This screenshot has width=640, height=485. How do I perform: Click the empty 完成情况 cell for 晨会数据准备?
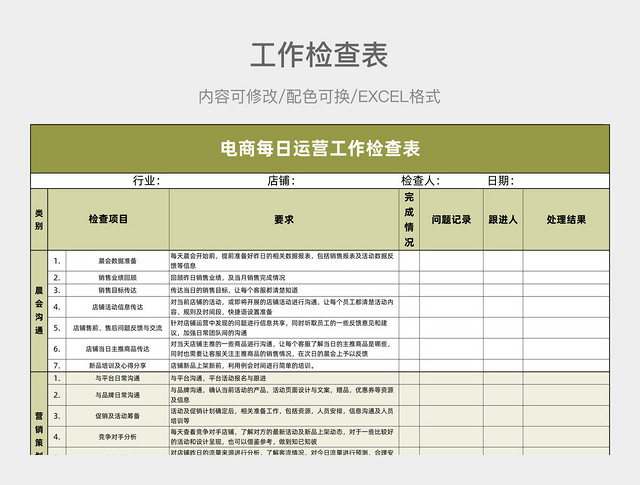pos(409,261)
